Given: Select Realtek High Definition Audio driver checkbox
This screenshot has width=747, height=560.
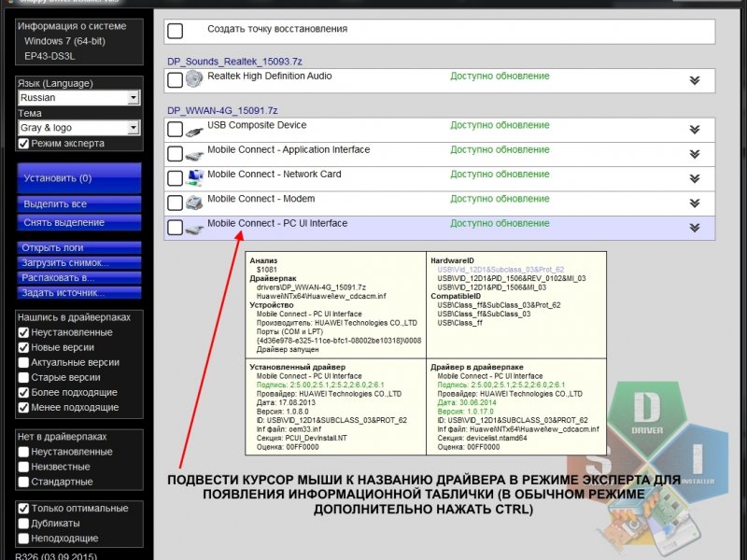Looking at the screenshot, I should [175, 80].
